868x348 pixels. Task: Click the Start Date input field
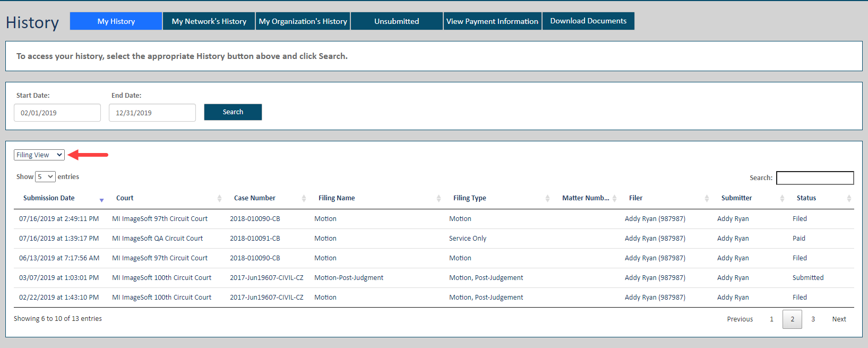pos(57,113)
